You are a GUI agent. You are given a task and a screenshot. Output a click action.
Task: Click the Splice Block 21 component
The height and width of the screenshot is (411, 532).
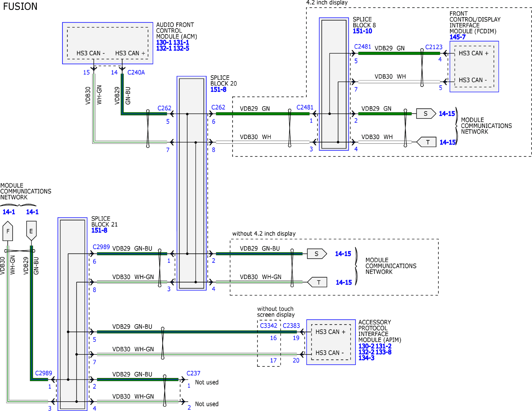pos(72,314)
